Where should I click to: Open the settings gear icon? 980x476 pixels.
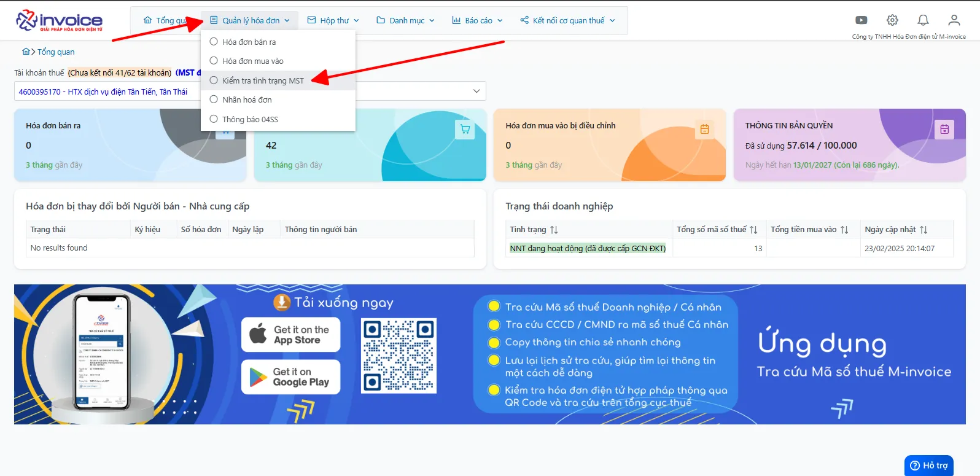892,20
